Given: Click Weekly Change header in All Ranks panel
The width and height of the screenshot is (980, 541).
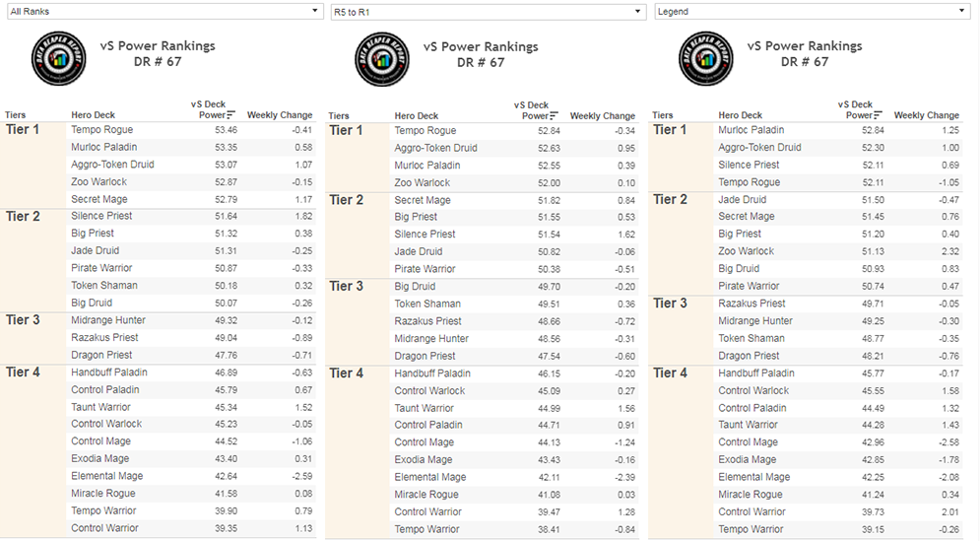Looking at the screenshot, I should click(280, 115).
